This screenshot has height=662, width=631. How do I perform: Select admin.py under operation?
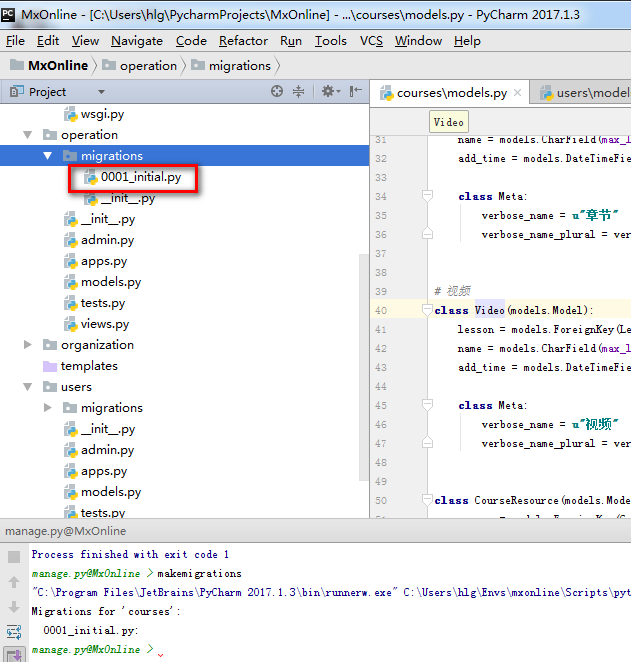107,240
